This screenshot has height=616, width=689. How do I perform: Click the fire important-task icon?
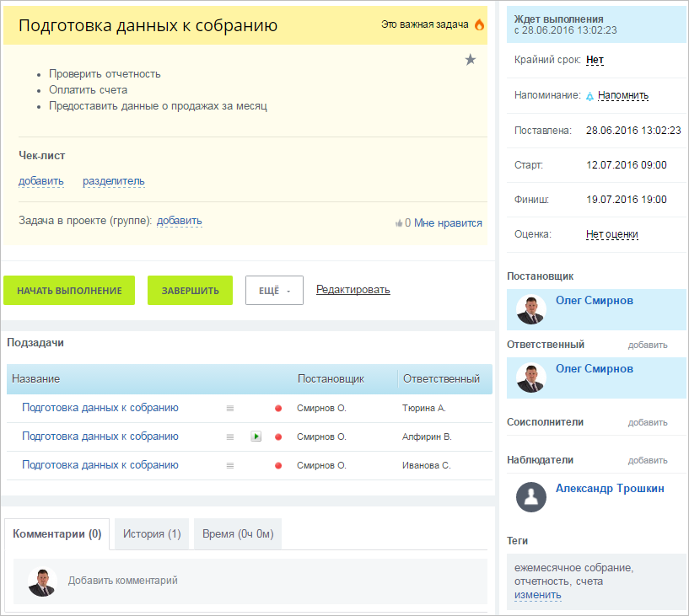479,24
